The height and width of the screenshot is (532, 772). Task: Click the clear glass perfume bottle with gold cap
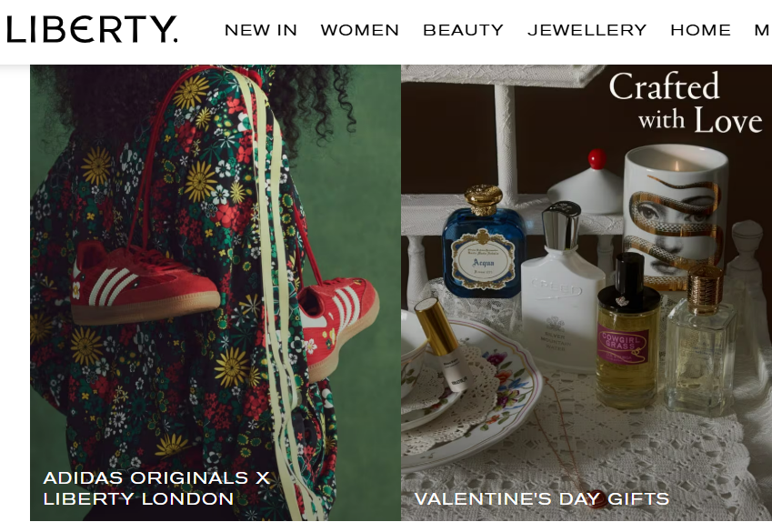click(701, 340)
